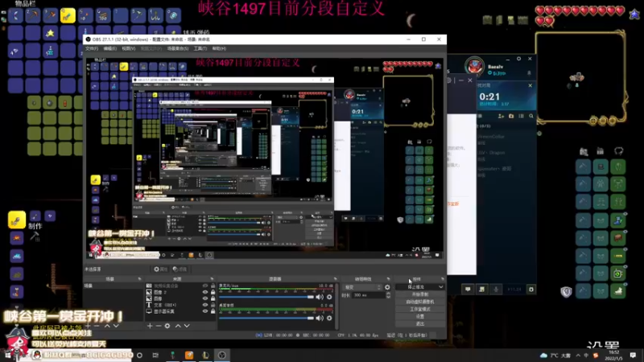The image size is (644, 362).
Task: Open the chat icon in League client footer
Action: pos(468,290)
